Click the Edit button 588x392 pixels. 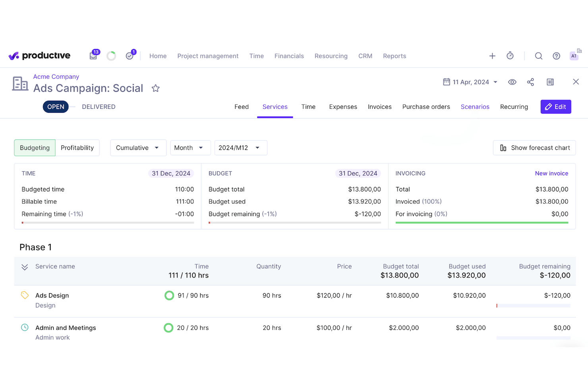pos(556,107)
